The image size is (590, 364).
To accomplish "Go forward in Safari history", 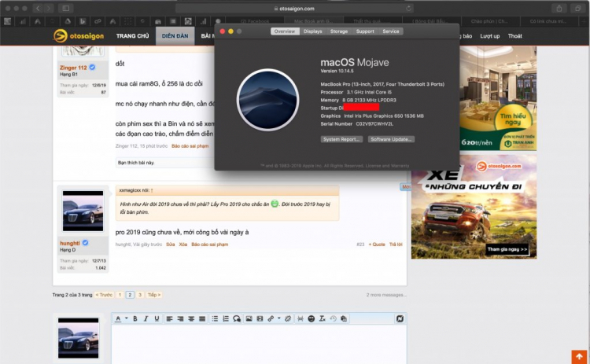I will [49, 9].
